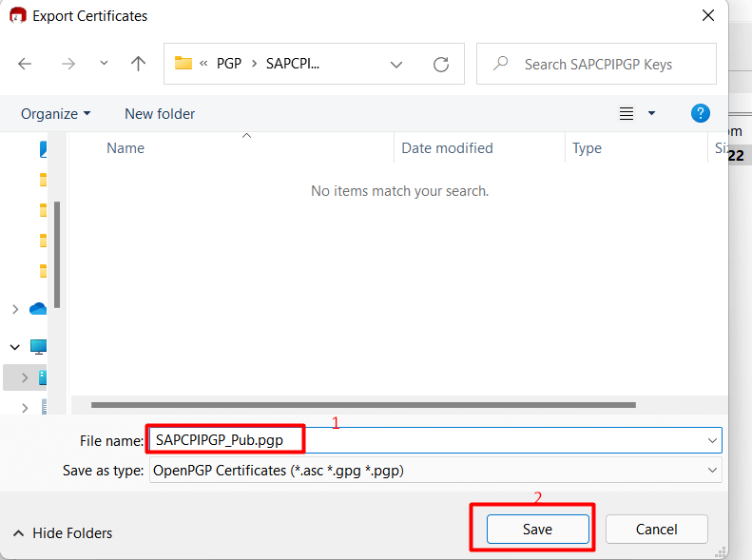Open File name history dropdown
752x560 pixels.
[712, 440]
